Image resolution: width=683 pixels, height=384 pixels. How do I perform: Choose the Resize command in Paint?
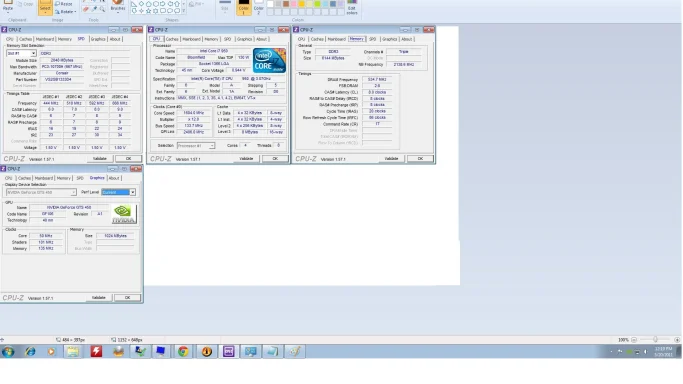(64, 4)
